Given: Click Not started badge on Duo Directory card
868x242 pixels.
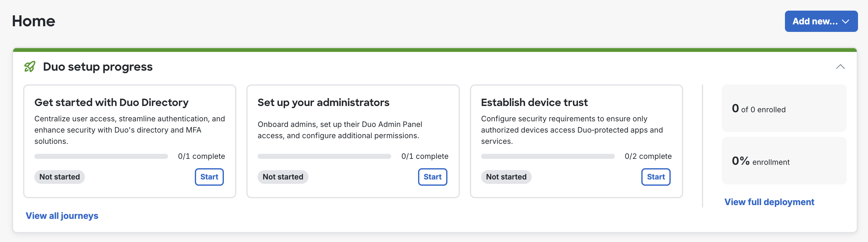Looking at the screenshot, I should click(x=60, y=177).
